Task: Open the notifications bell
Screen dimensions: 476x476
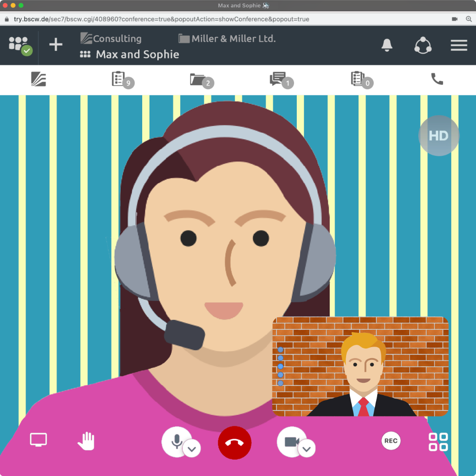Action: pos(387,45)
